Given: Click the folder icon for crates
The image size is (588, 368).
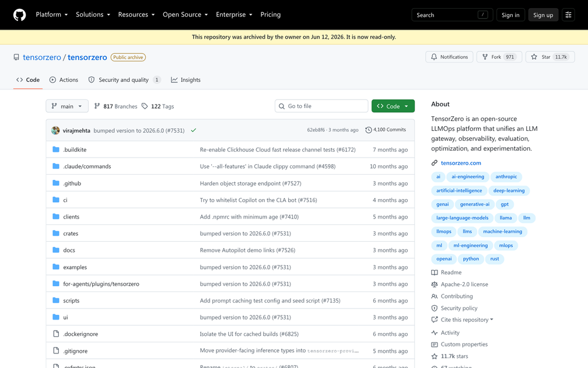Looking at the screenshot, I should click(56, 233).
